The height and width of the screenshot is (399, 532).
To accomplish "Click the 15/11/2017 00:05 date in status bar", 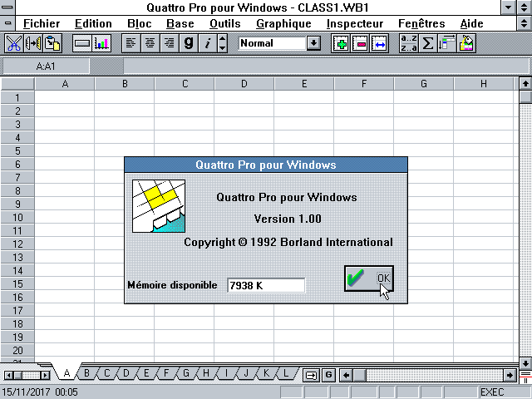I will pos(40,392).
